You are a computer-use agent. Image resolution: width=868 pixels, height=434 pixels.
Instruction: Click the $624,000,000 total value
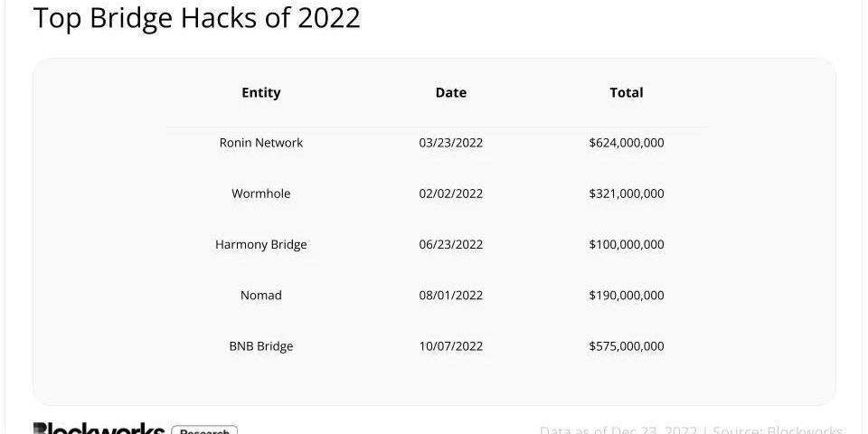(626, 143)
